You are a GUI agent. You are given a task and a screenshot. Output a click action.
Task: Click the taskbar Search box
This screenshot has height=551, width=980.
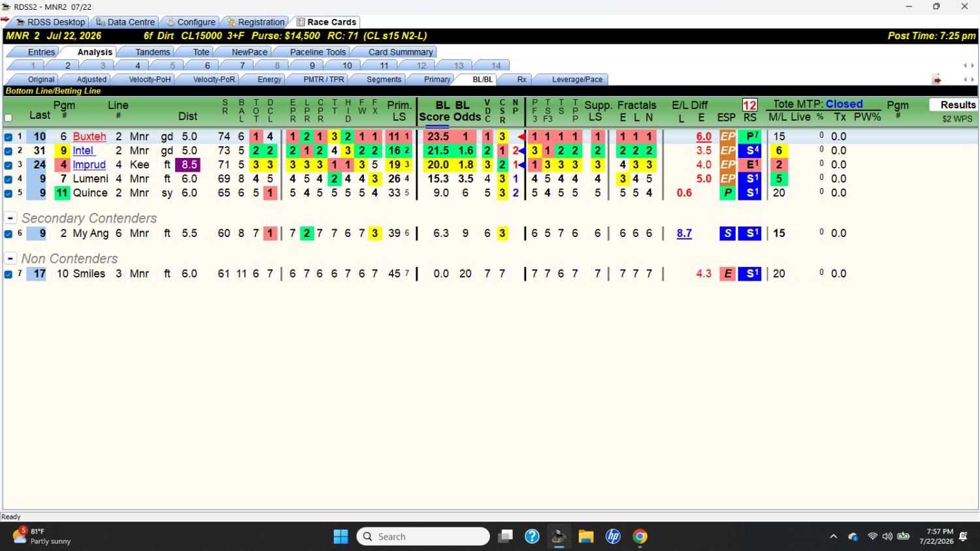click(423, 537)
